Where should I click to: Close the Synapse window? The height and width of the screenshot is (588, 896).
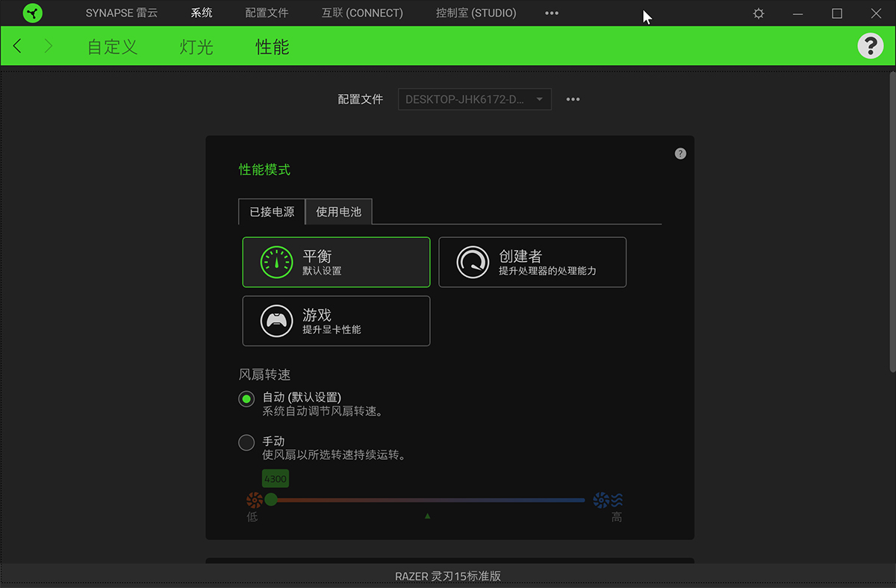pyautogui.click(x=876, y=13)
